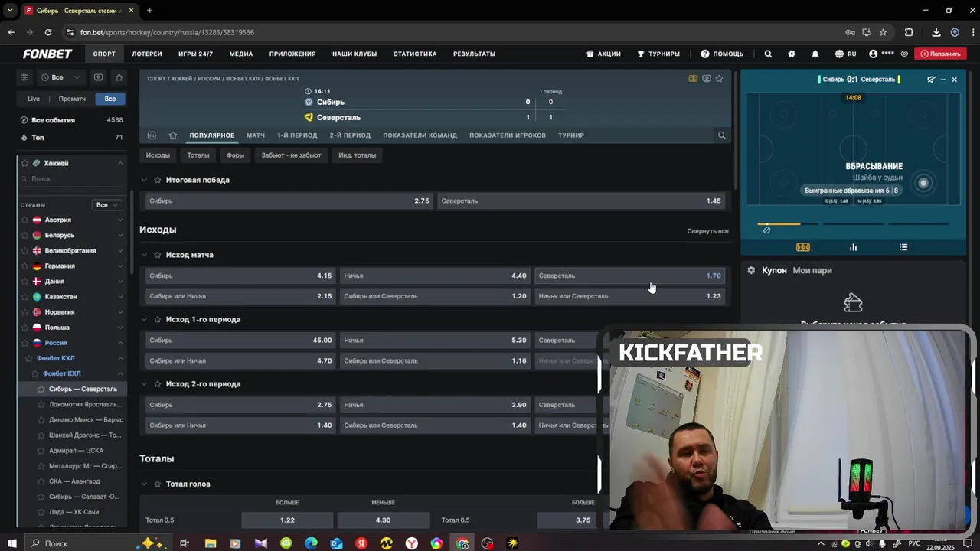This screenshot has height=551, width=980.
Task: Expand Австрия country list
Action: 120,220
